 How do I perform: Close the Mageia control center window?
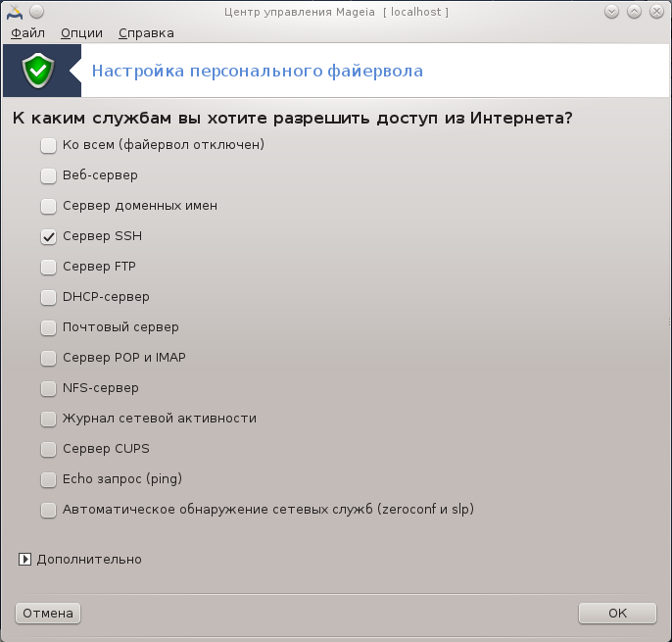pyautogui.click(x=656, y=12)
